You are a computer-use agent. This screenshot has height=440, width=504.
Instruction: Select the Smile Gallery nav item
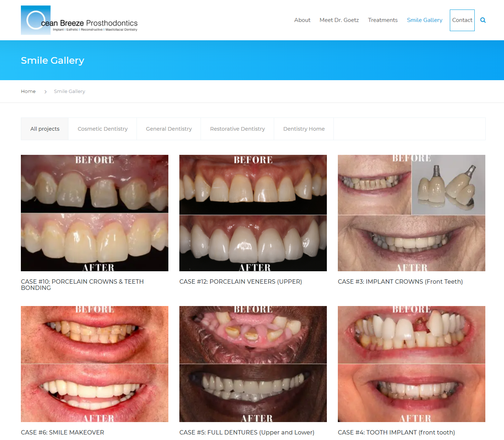coord(424,20)
